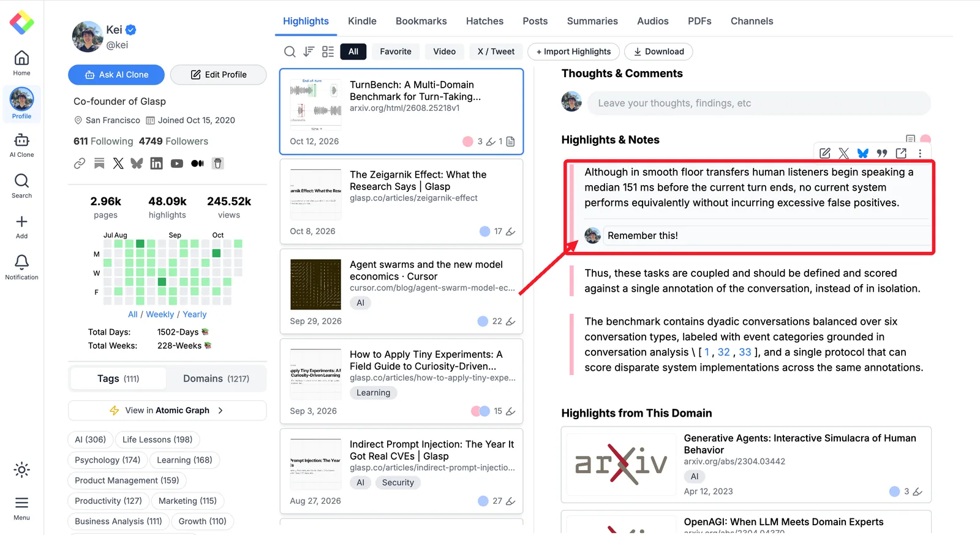Click the Buy Me a Coffee cup icon
This screenshot has width=980, height=535.
coord(217,164)
